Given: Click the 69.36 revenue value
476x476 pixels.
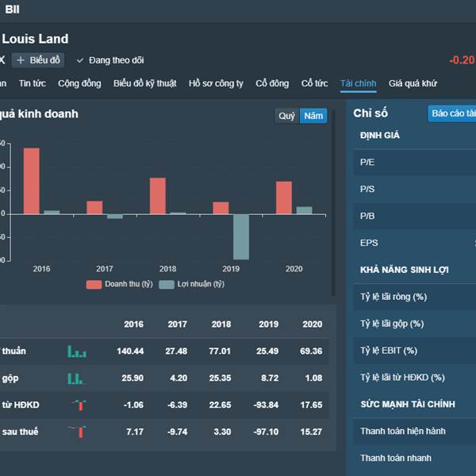Looking at the screenshot, I should pos(311,351).
